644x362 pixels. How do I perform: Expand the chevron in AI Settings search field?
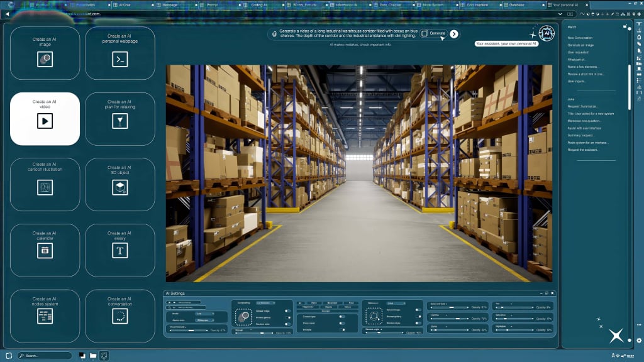tap(174, 307)
